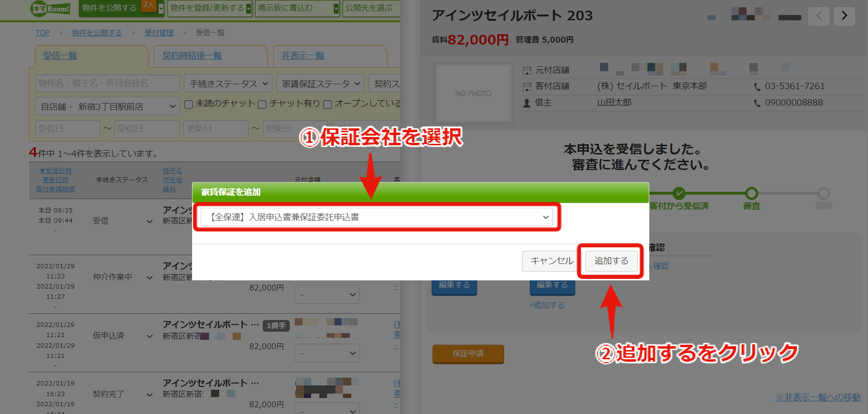Expand status dropdown for 仮申込済 row
The width and height of the screenshot is (868, 414).
point(150,336)
